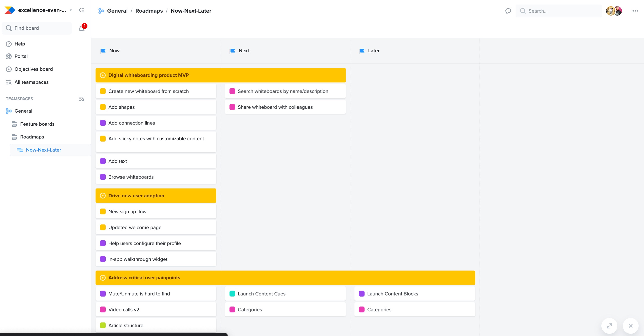Click the Portal leaf icon in sidebar
Viewport: 644px width, 336px height.
9,57
